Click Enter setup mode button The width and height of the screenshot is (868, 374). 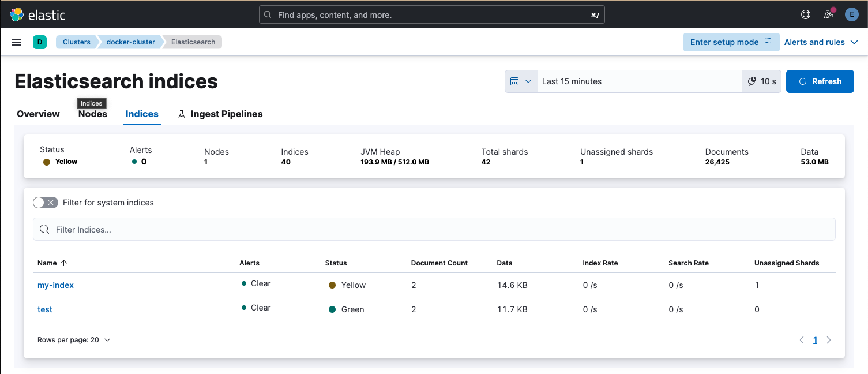click(731, 42)
